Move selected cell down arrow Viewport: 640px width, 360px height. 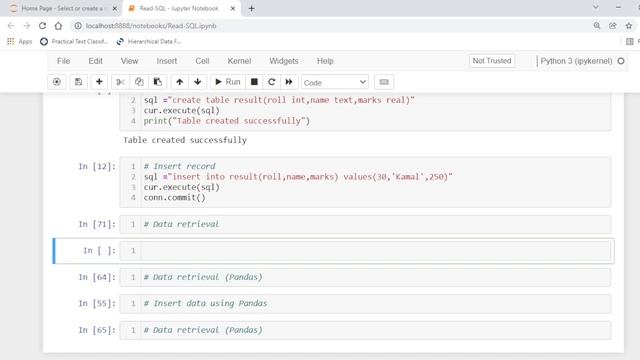tap(198, 82)
